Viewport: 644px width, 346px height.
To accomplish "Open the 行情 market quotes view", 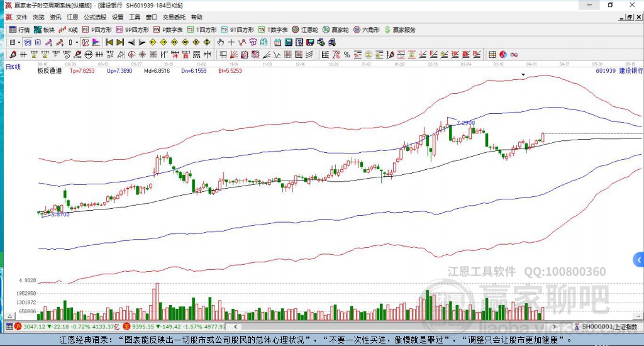I will (x=19, y=30).
